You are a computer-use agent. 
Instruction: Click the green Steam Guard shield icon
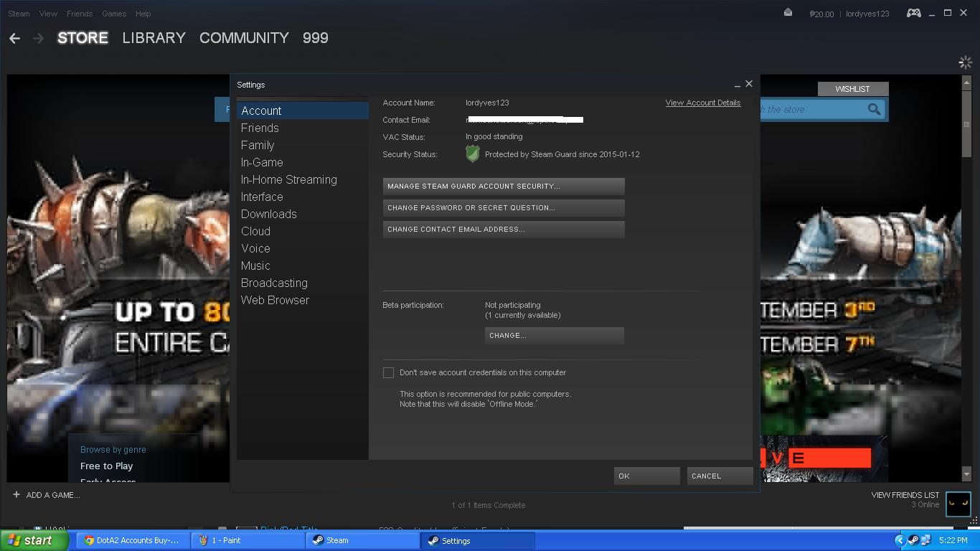pyautogui.click(x=472, y=154)
